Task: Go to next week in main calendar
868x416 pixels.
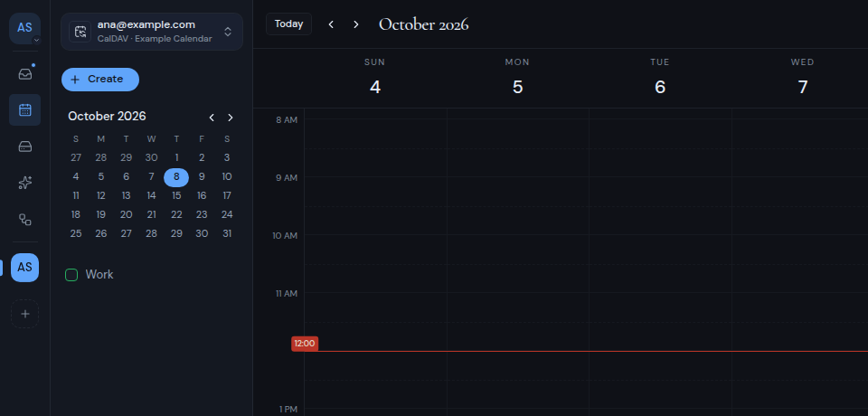Action: pos(356,24)
